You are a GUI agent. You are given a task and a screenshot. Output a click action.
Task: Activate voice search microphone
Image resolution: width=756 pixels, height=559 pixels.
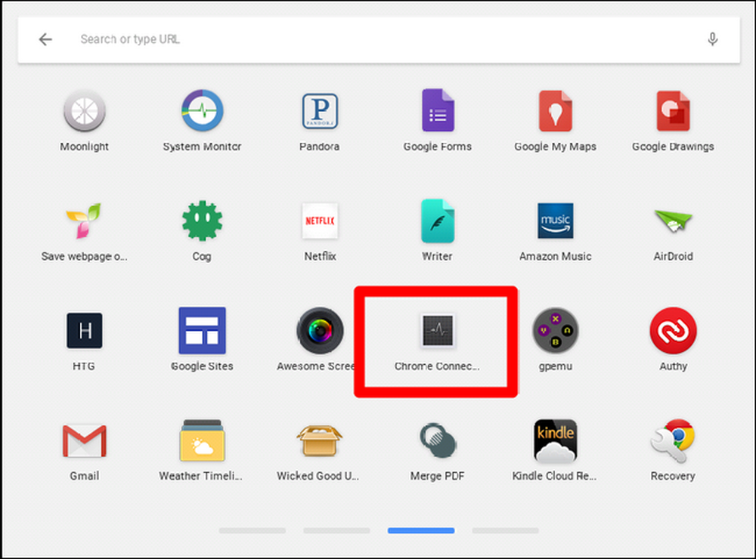pos(713,39)
